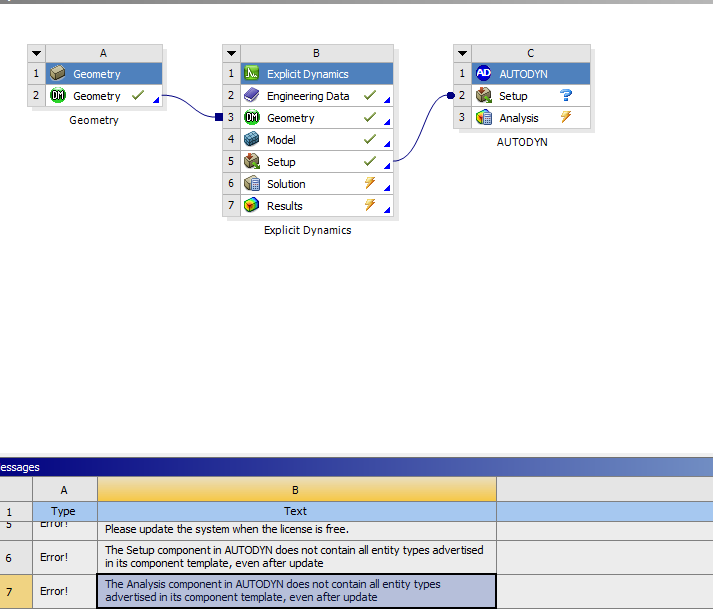Click the lightning bolt status on Analysis
The height and width of the screenshot is (609, 713).
click(566, 117)
